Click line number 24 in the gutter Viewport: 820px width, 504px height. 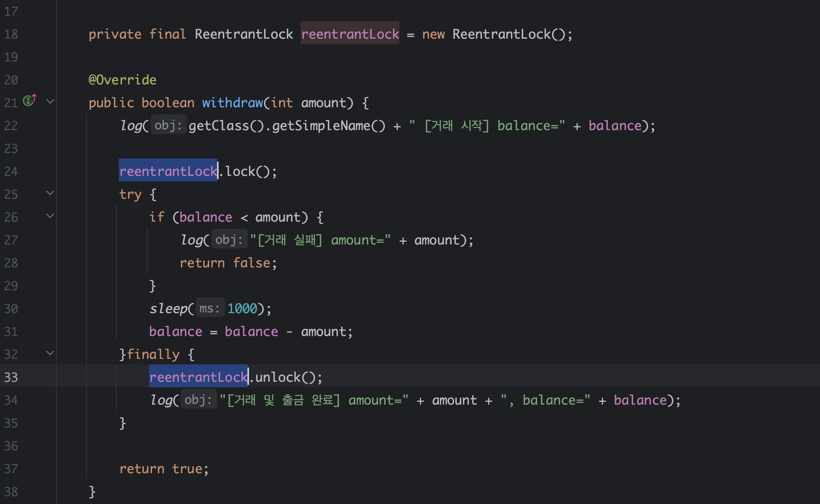(x=11, y=172)
